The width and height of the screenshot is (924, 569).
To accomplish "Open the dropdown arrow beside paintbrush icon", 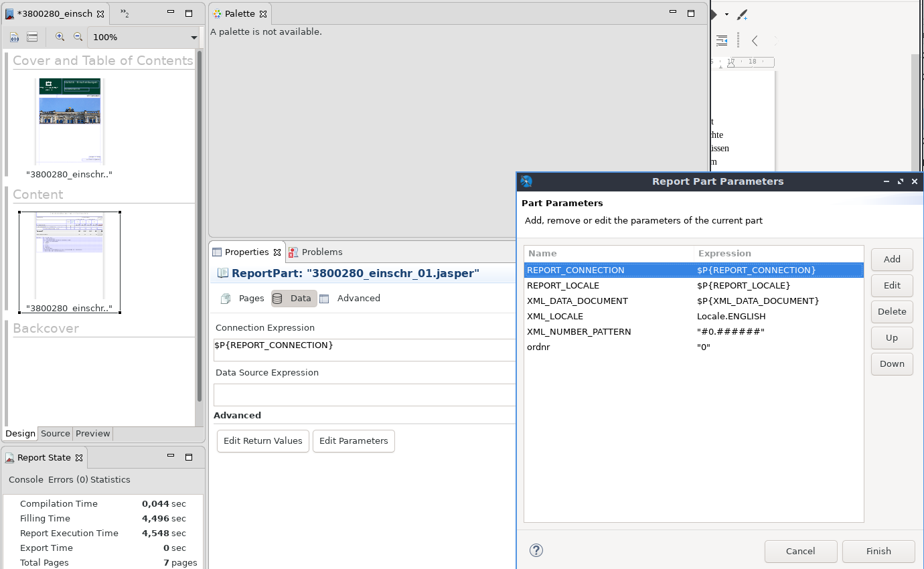I will coord(726,15).
